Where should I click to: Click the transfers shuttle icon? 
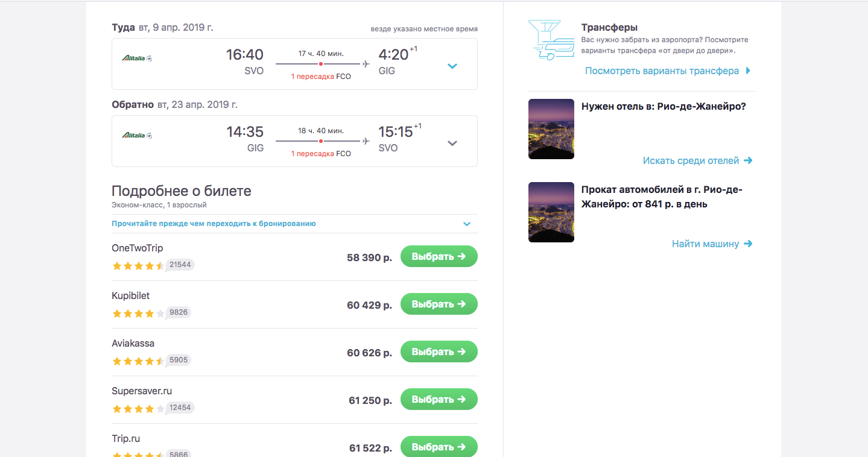tap(551, 40)
